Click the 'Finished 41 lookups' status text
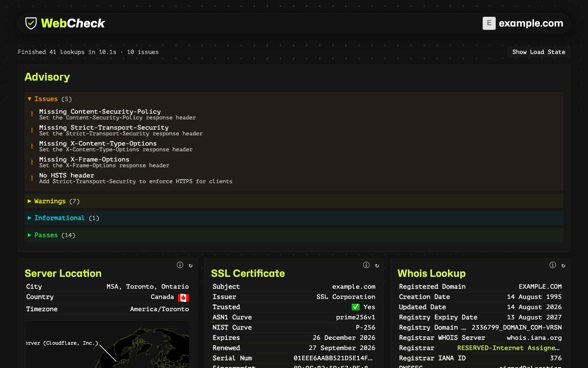The height and width of the screenshot is (368, 588). point(88,52)
